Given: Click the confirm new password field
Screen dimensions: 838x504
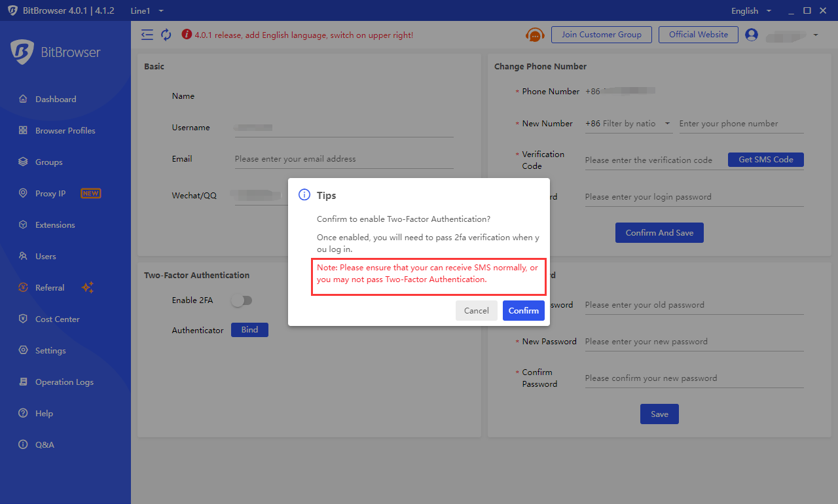Looking at the screenshot, I should (694, 378).
